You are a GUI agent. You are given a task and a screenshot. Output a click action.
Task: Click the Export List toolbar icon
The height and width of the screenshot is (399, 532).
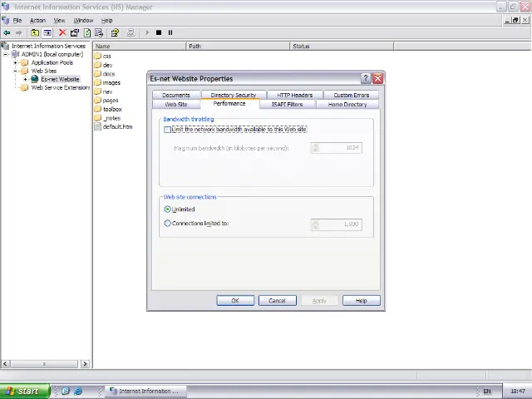tap(99, 33)
